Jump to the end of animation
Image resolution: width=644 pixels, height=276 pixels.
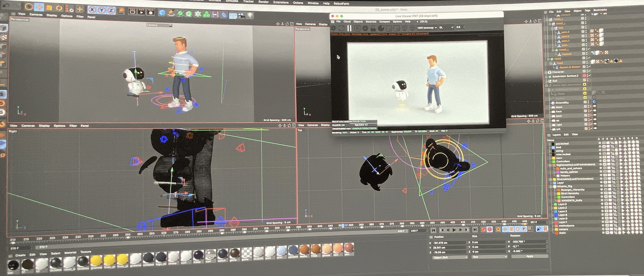point(475,230)
